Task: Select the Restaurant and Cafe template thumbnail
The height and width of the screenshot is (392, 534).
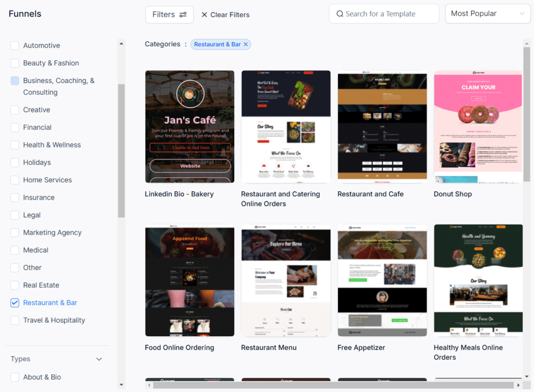Action: [x=382, y=127]
